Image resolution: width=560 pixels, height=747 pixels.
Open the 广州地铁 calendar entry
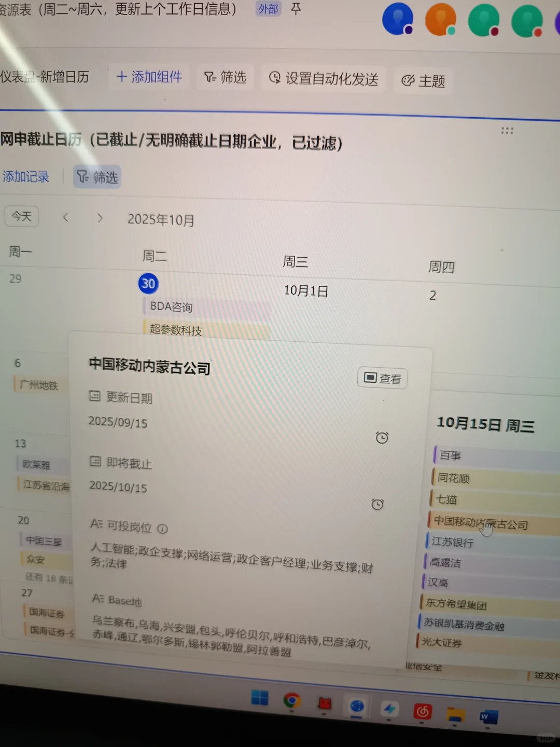(41, 385)
